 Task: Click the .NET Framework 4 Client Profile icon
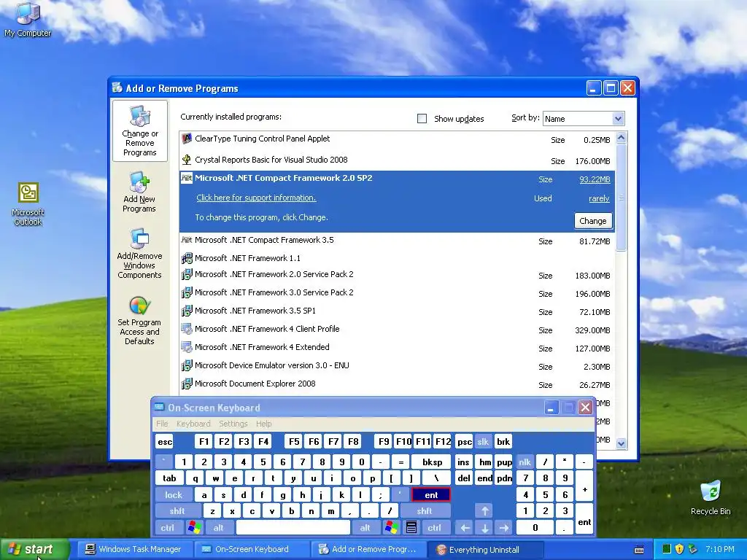click(x=187, y=329)
